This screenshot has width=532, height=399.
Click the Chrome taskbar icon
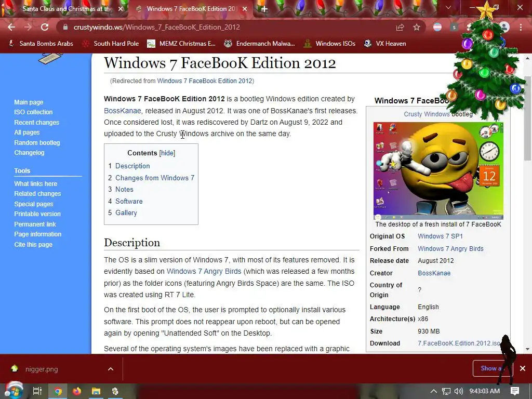click(x=58, y=391)
